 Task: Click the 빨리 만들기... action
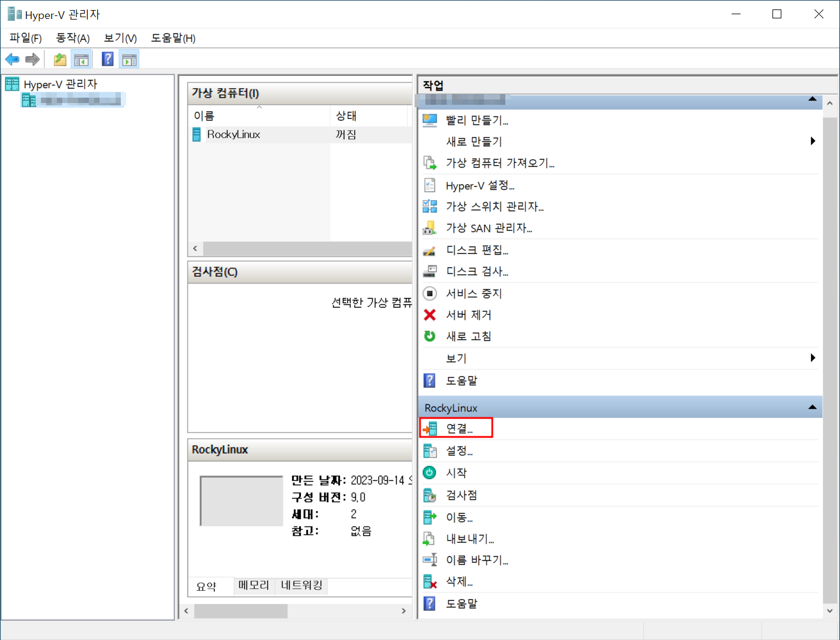477,120
